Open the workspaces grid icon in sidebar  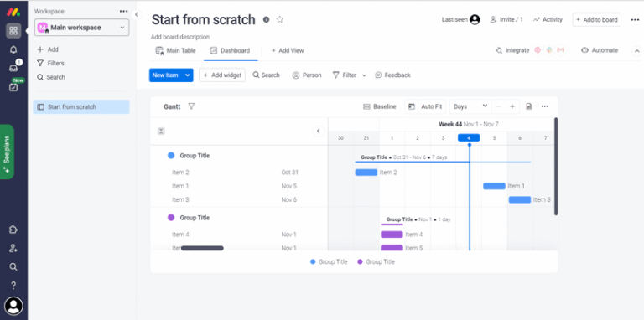click(x=13, y=31)
